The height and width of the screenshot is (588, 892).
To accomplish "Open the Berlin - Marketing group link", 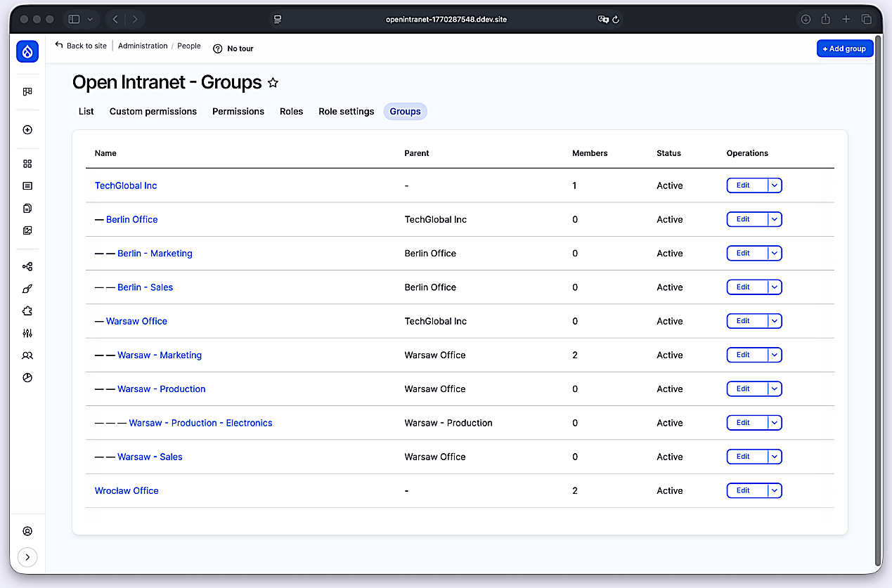I will (155, 254).
